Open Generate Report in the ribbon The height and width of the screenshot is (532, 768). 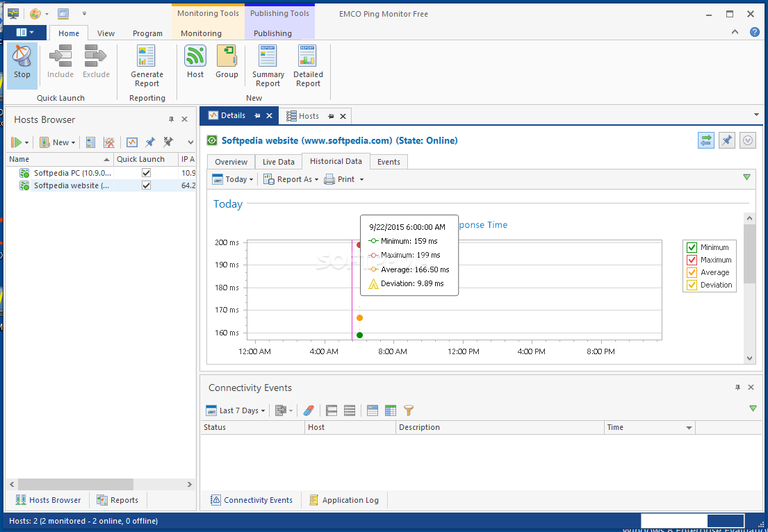(147, 66)
